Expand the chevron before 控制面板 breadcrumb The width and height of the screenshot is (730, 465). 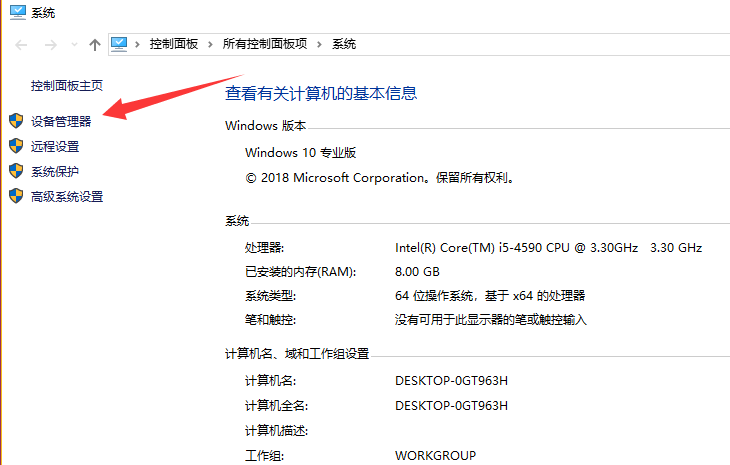click(139, 44)
